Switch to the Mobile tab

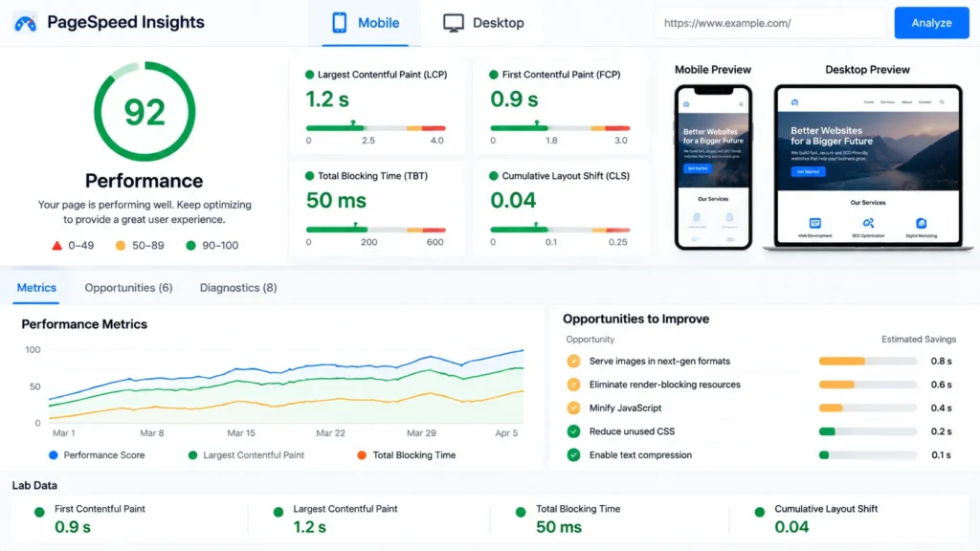click(x=365, y=23)
